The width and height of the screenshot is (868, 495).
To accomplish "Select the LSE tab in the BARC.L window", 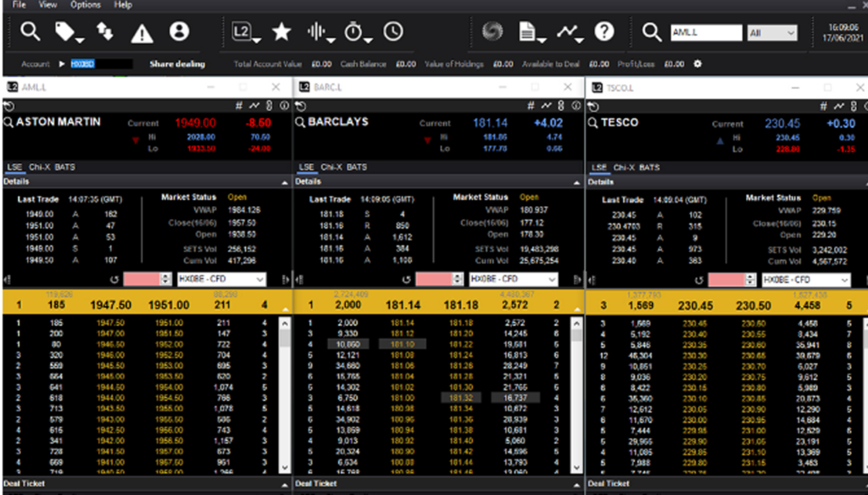I will pyautogui.click(x=306, y=167).
